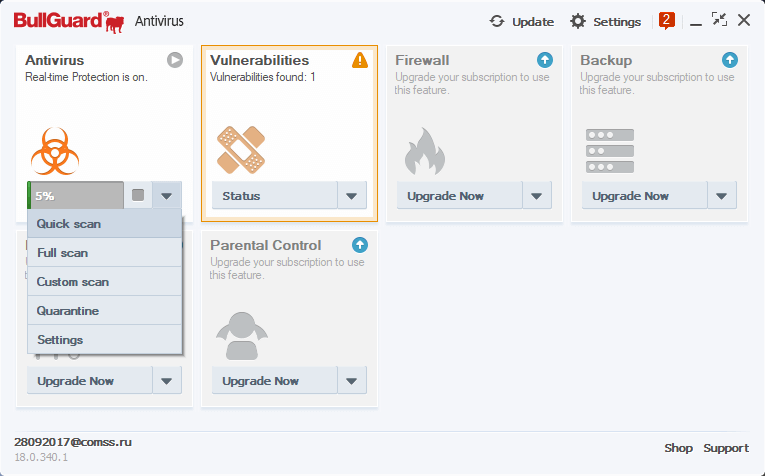Expand the Vulnerabilities Status dropdown arrow
The image size is (765, 476).
pyautogui.click(x=351, y=196)
